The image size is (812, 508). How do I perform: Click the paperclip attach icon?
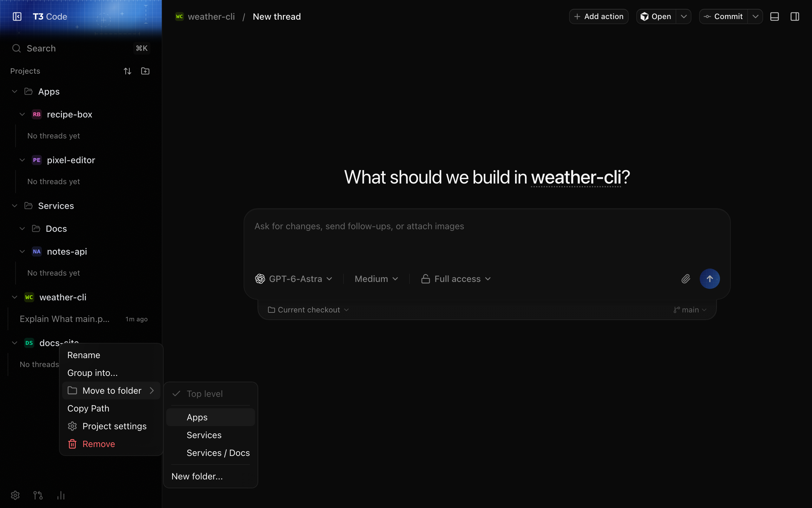click(x=685, y=279)
